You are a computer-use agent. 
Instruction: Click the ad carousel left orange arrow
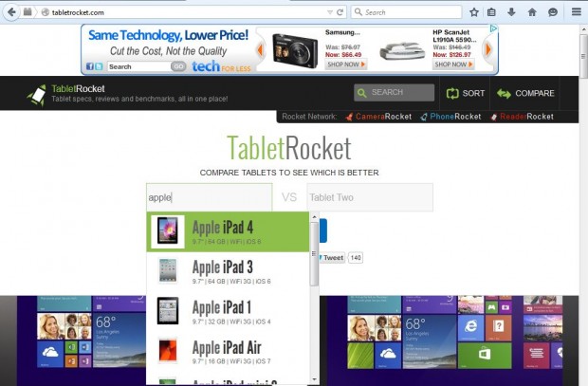pyautogui.click(x=260, y=50)
